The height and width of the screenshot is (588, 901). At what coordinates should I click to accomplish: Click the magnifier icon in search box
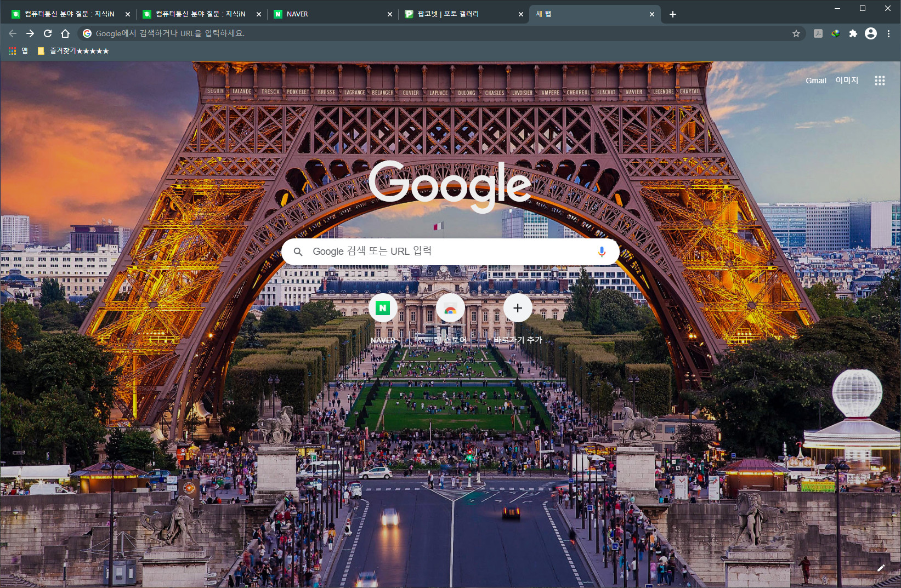(298, 252)
